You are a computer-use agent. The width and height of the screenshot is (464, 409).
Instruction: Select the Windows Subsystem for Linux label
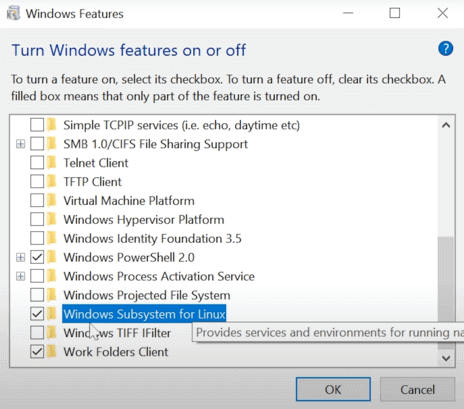144,314
